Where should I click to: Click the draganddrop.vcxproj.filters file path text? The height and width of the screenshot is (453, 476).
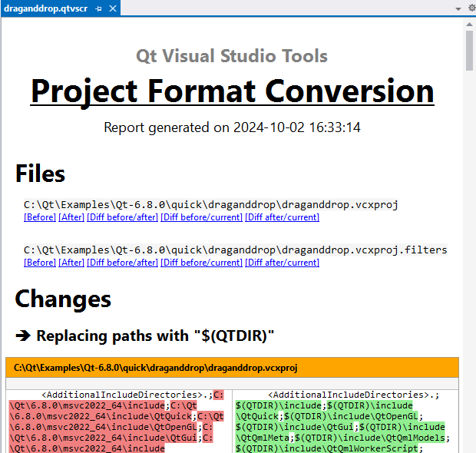(235, 250)
